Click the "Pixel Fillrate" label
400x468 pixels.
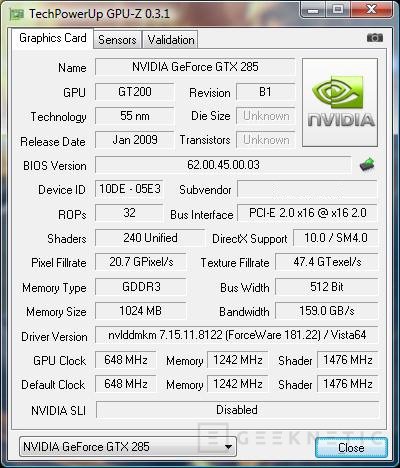[59, 263]
